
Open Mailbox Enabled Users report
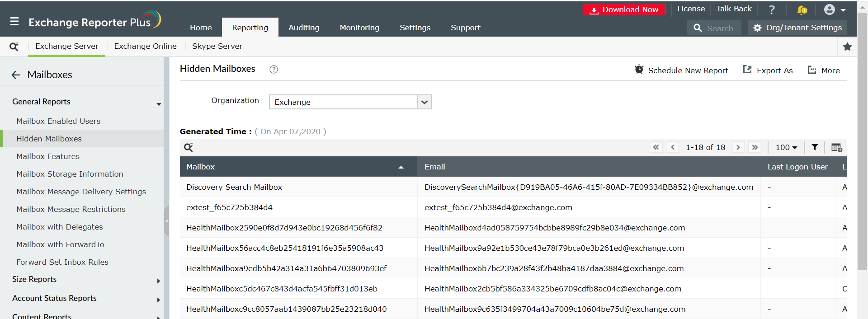point(58,121)
